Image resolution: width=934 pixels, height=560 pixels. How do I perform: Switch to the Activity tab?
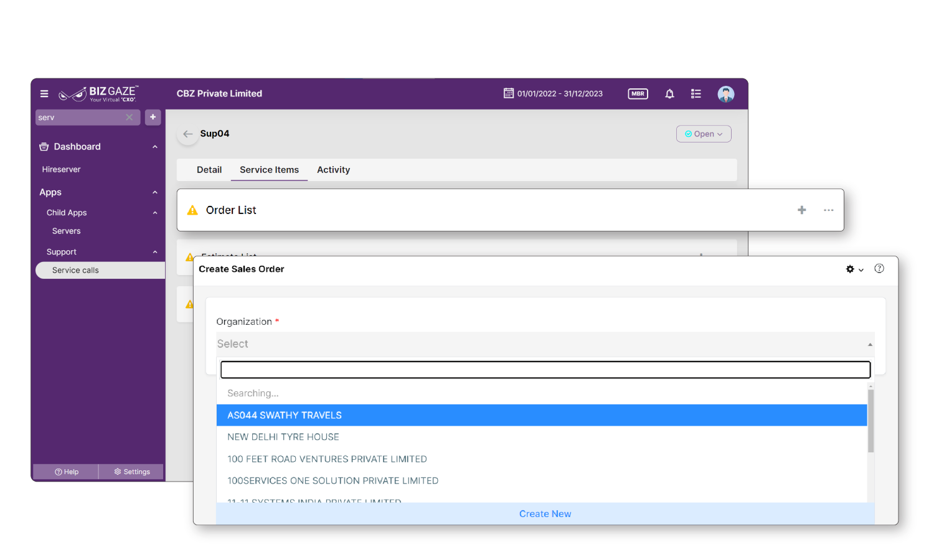pyautogui.click(x=333, y=170)
